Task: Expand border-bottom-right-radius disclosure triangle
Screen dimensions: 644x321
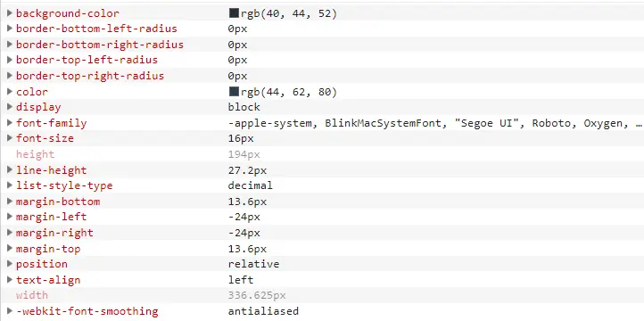Action: [x=10, y=45]
